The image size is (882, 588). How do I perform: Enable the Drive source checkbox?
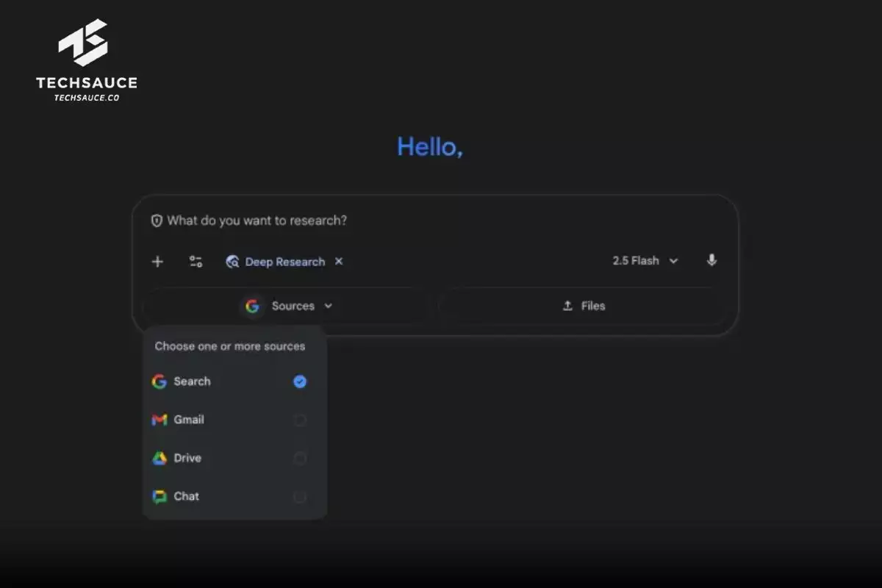point(300,459)
